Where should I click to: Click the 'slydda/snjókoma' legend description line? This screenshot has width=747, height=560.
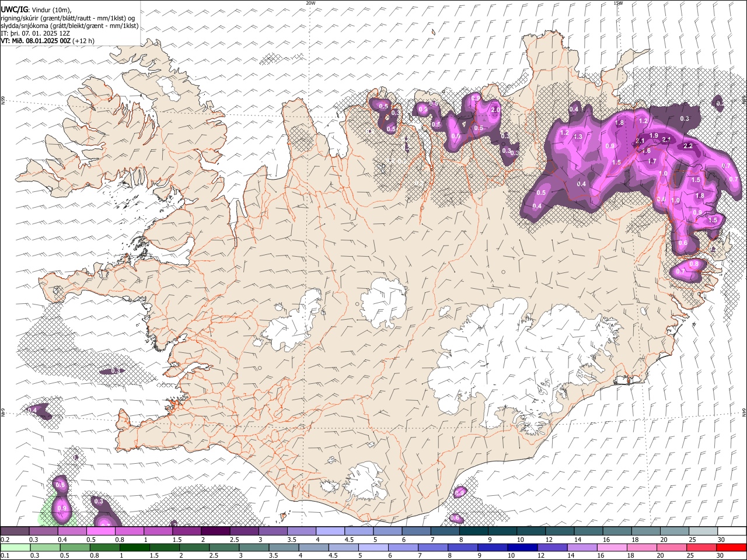tap(69, 26)
